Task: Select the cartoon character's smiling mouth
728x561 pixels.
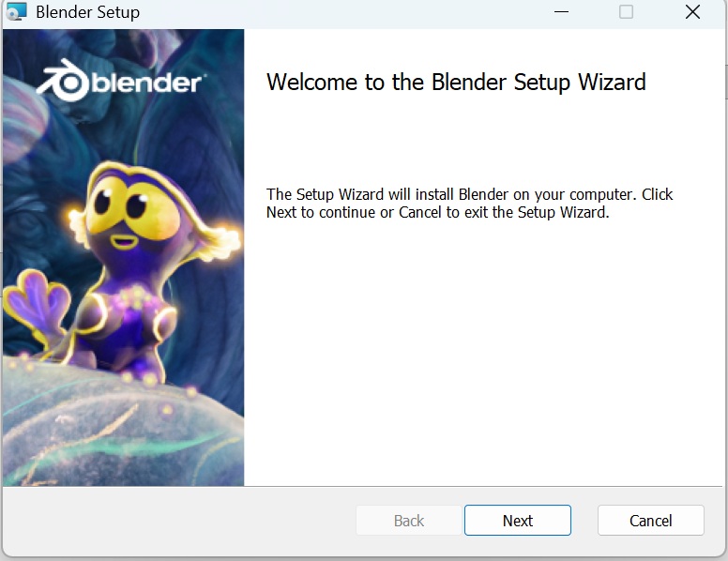Action: click(x=125, y=241)
